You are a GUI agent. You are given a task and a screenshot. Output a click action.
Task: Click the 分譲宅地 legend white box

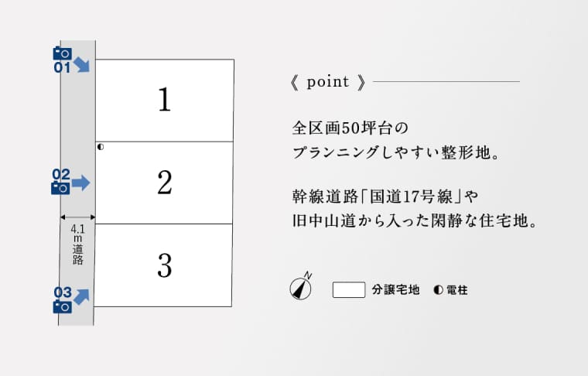[x=349, y=290]
